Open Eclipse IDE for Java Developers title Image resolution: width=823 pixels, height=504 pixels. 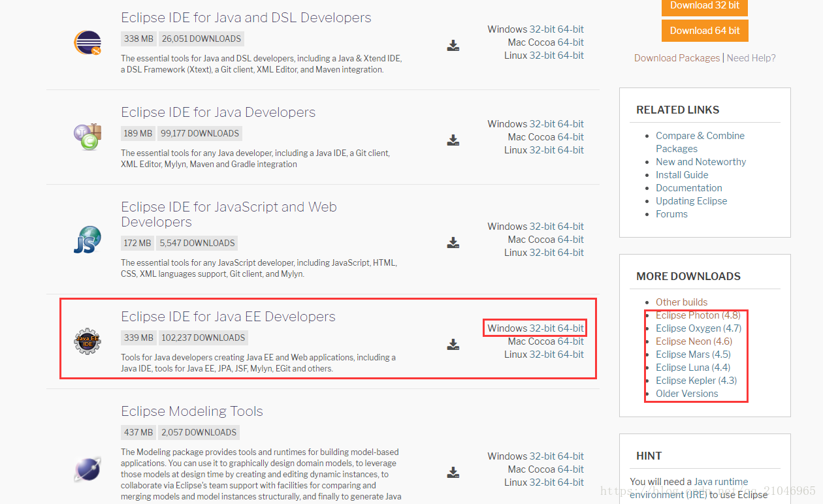pyautogui.click(x=218, y=112)
